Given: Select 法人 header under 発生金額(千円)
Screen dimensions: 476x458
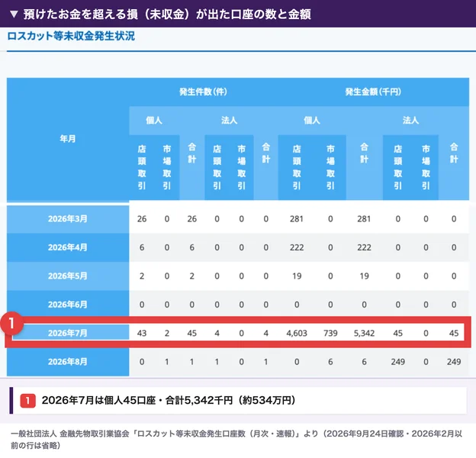Looking at the screenshot, I should tap(410, 121).
